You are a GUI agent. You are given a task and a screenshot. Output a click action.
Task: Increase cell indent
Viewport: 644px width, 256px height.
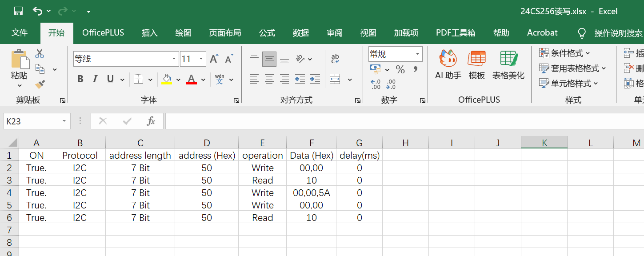[315, 79]
